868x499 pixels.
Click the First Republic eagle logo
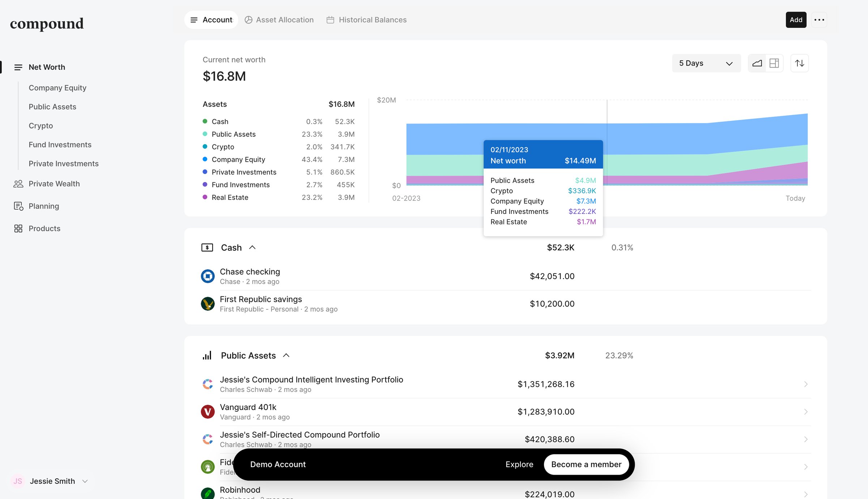click(x=208, y=304)
